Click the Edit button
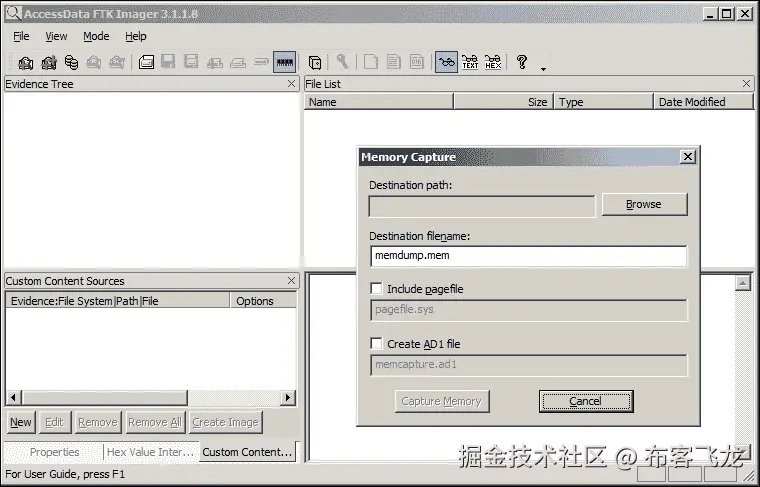The width and height of the screenshot is (760, 487). 54,423
